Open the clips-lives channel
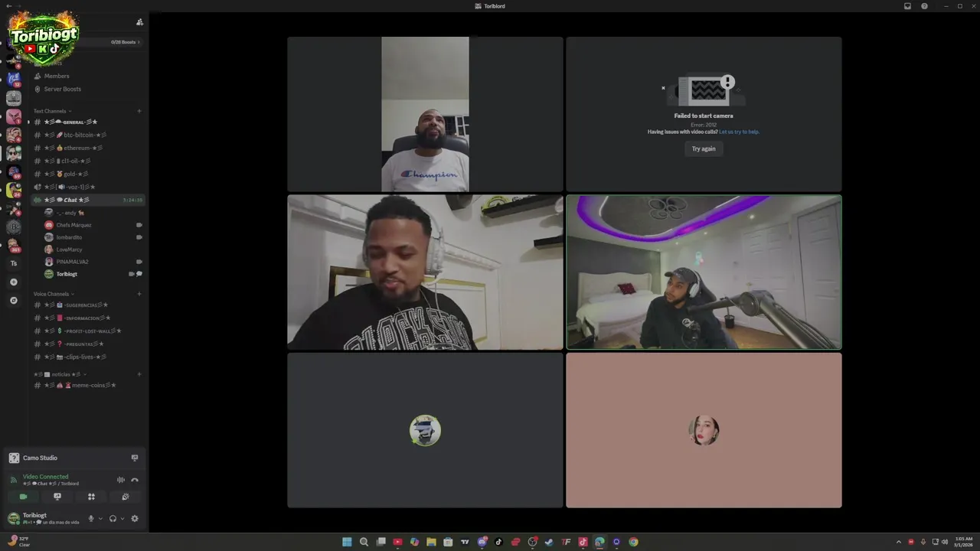980x551 pixels. coord(87,357)
